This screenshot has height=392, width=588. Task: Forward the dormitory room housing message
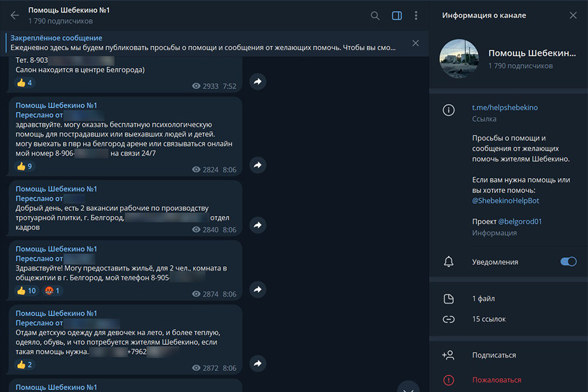(257, 290)
